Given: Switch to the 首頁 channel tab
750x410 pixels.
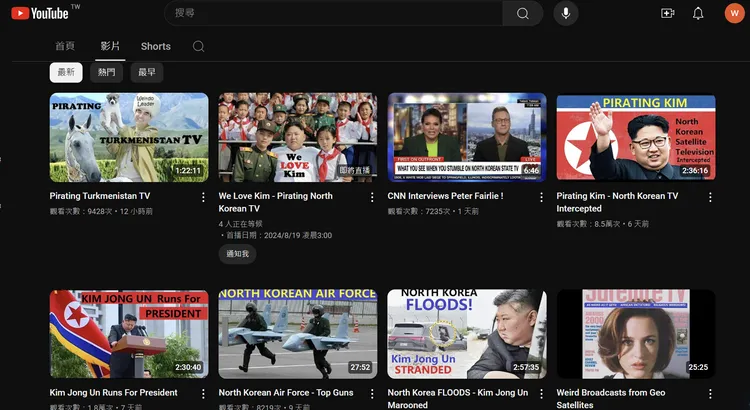Looking at the screenshot, I should [65, 46].
